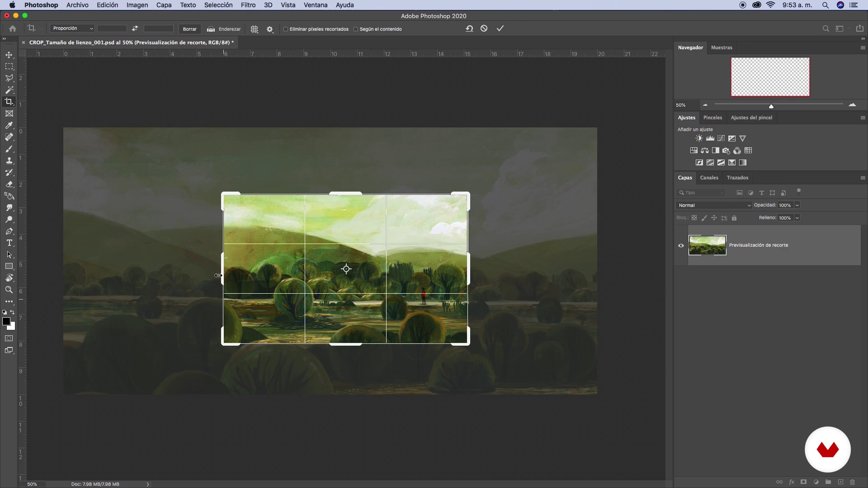Open crop overlay grid options
Image resolution: width=868 pixels, height=488 pixels.
[255, 29]
